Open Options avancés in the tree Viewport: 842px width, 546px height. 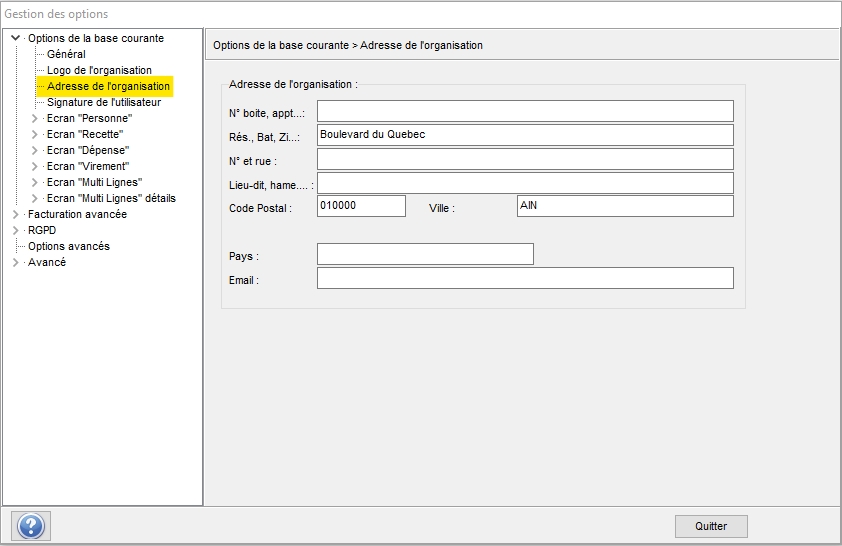pos(68,246)
